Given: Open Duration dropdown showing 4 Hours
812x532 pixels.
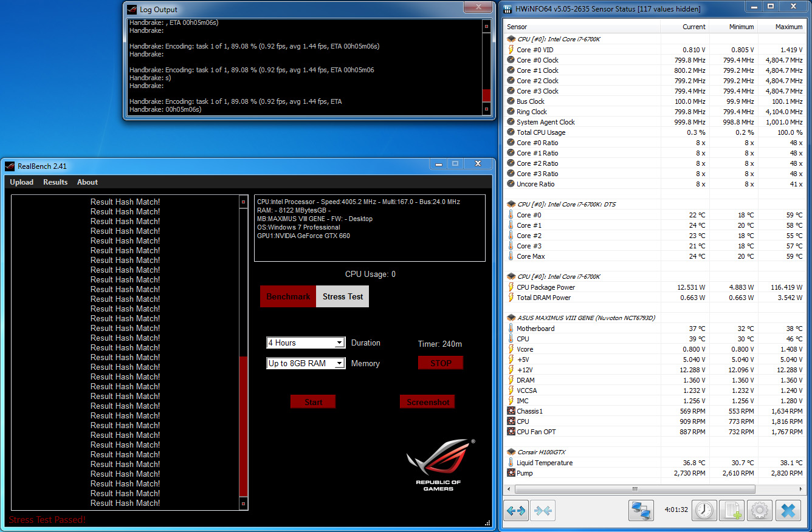Looking at the screenshot, I should tap(306, 343).
